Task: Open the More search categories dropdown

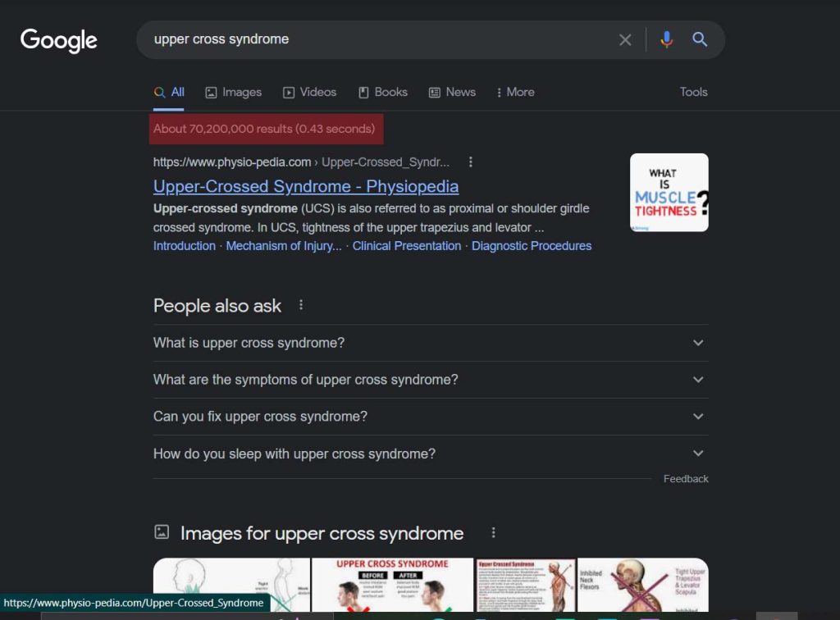Action: click(x=515, y=92)
